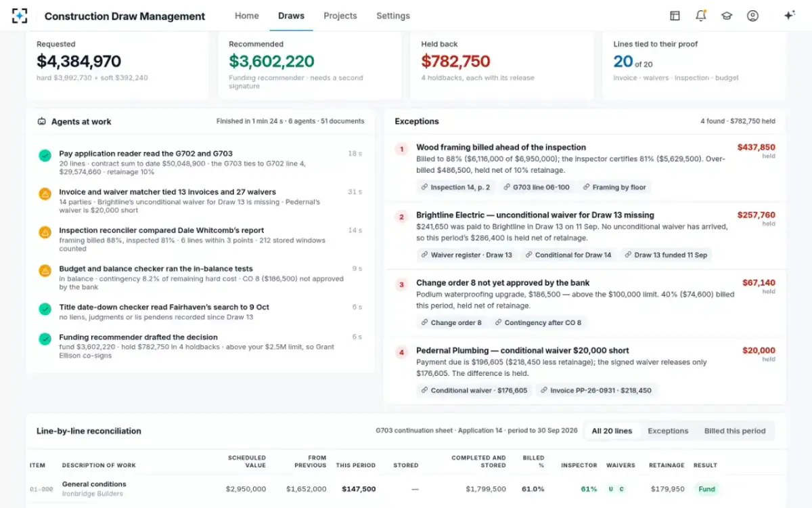Click exception number 4 badge

coord(401,352)
